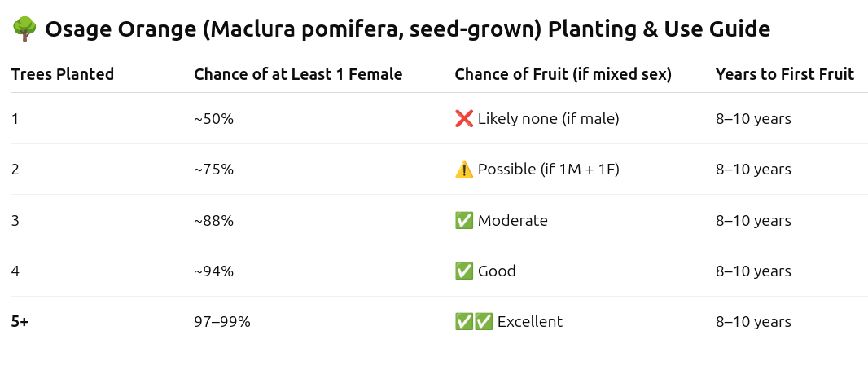Click the Possible (if 1M + 1F) text

pyautogui.click(x=548, y=169)
